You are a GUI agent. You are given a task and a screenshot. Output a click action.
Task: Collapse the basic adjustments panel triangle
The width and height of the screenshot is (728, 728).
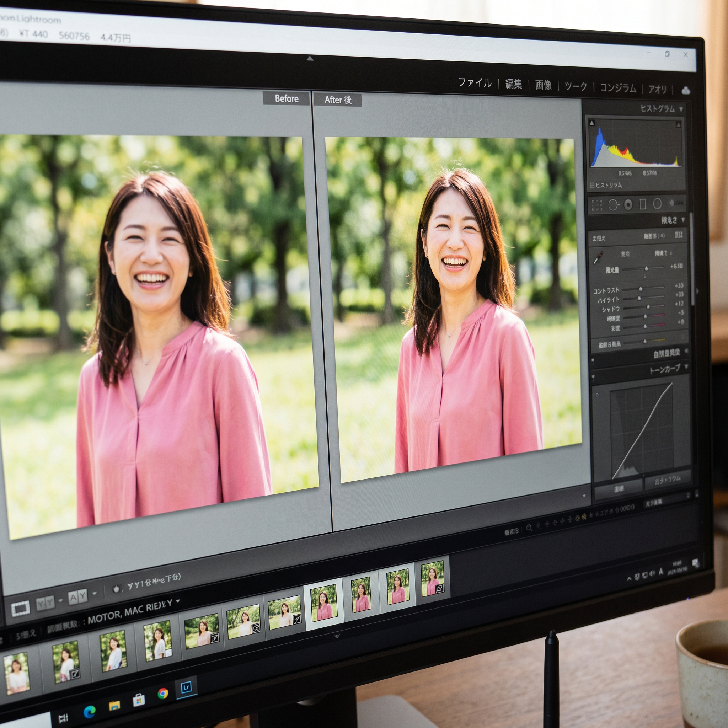tap(683, 219)
